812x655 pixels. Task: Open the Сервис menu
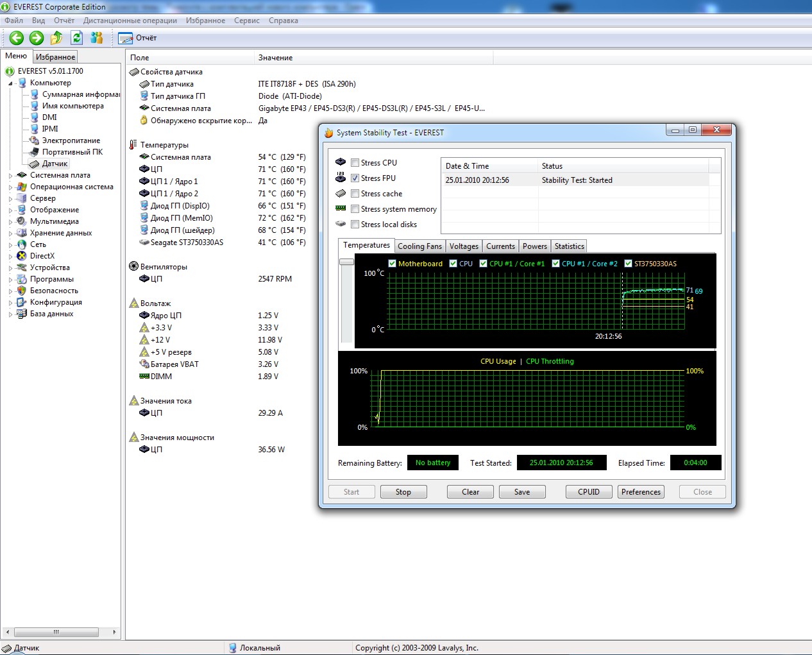pos(246,21)
